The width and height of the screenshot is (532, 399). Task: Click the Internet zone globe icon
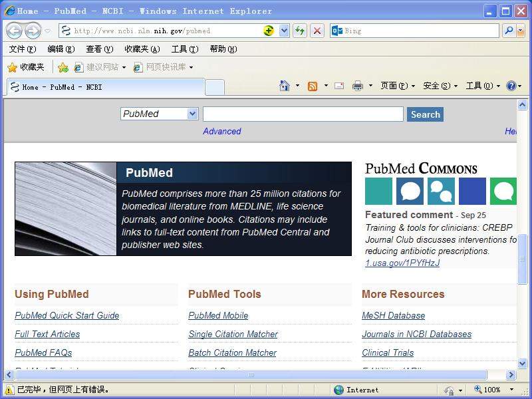coord(338,390)
